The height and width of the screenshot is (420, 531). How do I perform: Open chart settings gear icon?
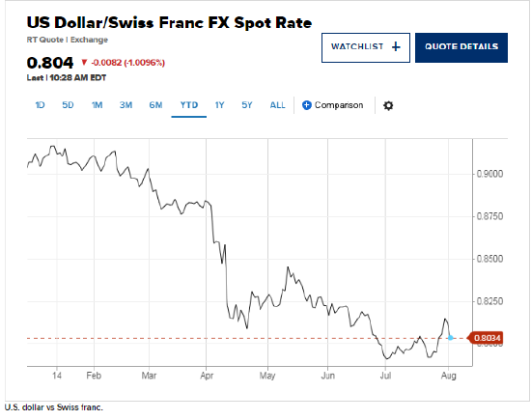pyautogui.click(x=388, y=105)
